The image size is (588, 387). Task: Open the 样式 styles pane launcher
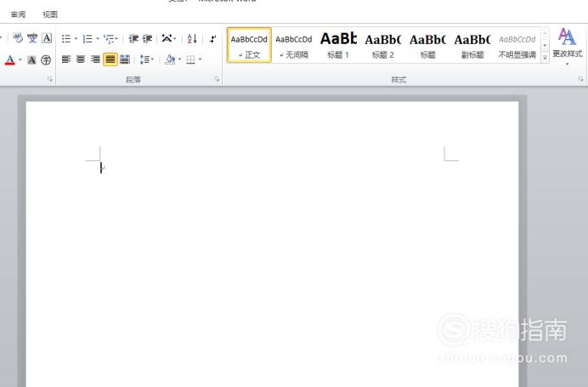coord(580,79)
